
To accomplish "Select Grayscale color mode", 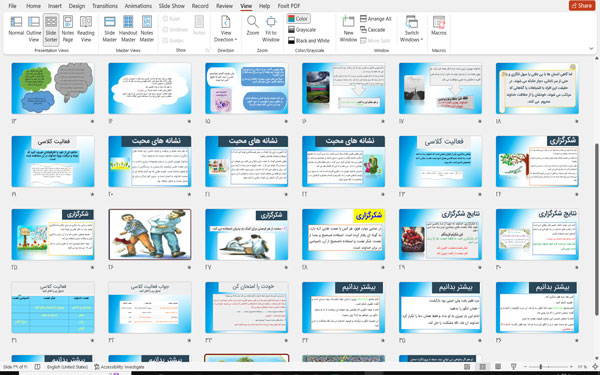I will [x=302, y=29].
